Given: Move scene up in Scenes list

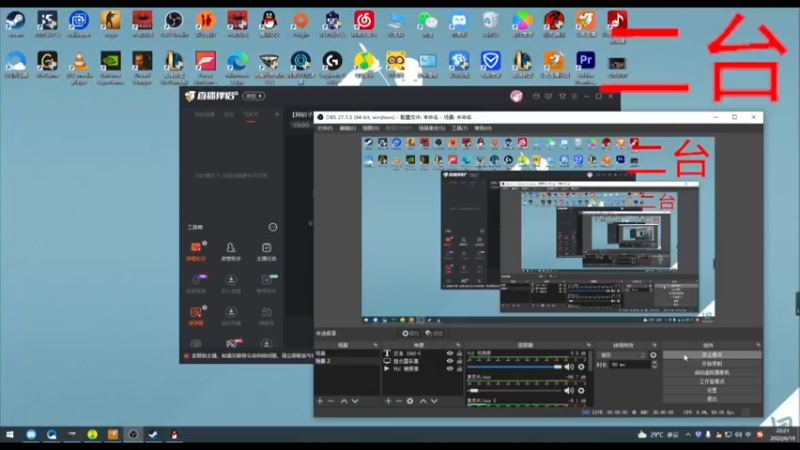Looking at the screenshot, I should pyautogui.click(x=344, y=401).
